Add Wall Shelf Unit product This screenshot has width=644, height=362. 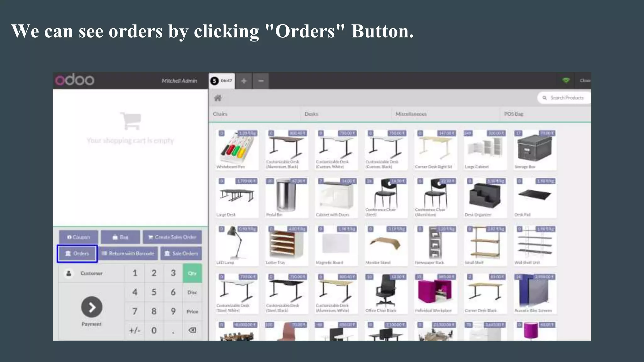pos(535,245)
